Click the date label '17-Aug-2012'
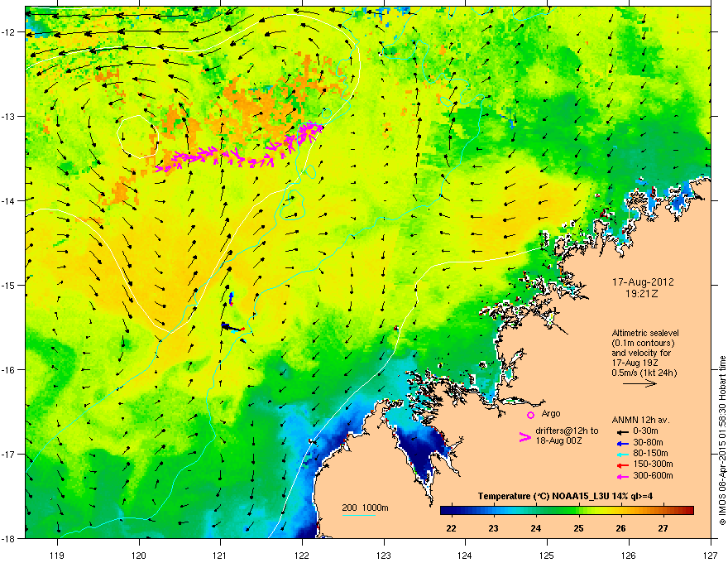Viewport: 728px width, 563px height. pos(643,282)
